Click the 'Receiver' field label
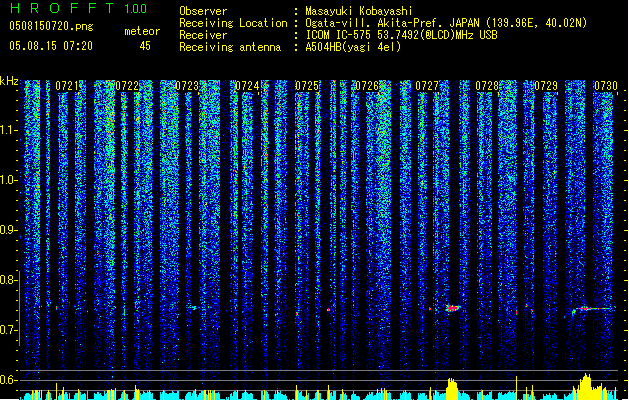Image resolution: width=629 pixels, height=400 pixels. [x=203, y=35]
